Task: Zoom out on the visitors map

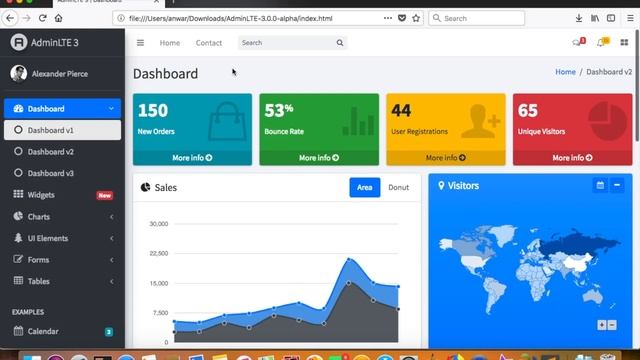Action: tap(612, 325)
